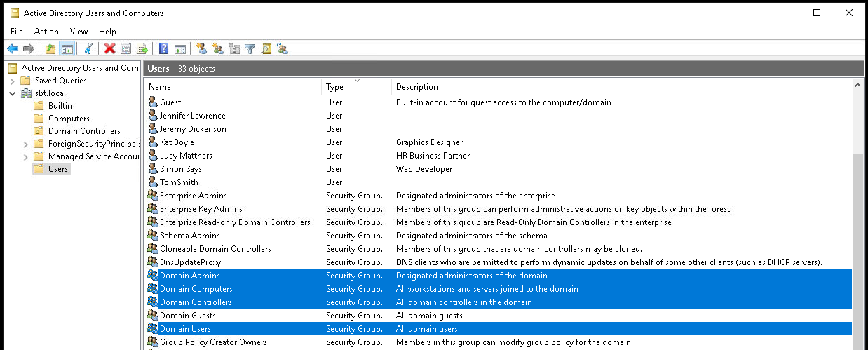
Task: Click the Schema Admins group icon
Action: tap(154, 236)
